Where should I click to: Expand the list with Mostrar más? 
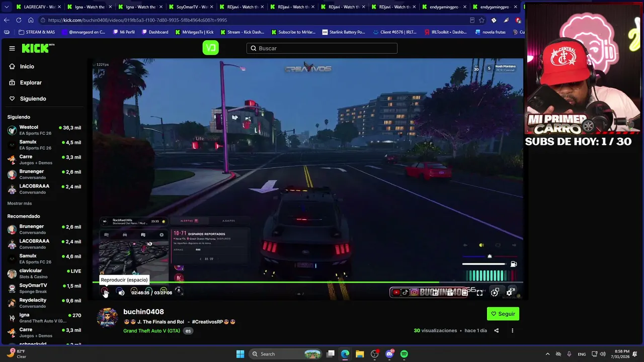point(20,203)
